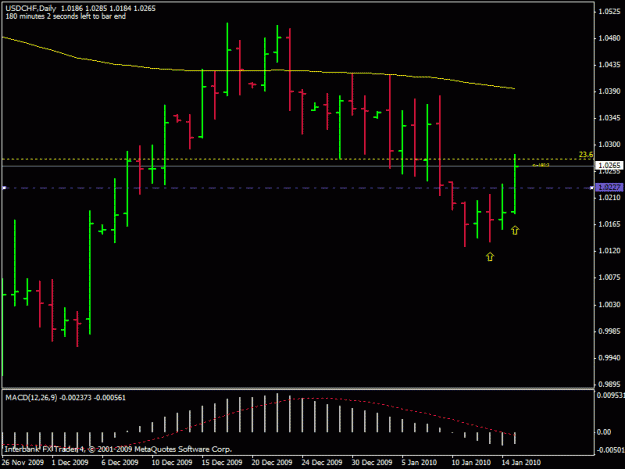Image resolution: width=625 pixels, height=469 pixels.
Task: Click the 10 Jan 2010 date label
Action: point(471,462)
